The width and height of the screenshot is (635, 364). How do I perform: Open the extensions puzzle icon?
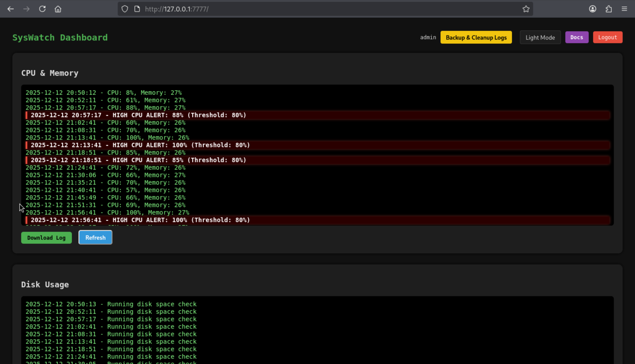[x=609, y=9]
